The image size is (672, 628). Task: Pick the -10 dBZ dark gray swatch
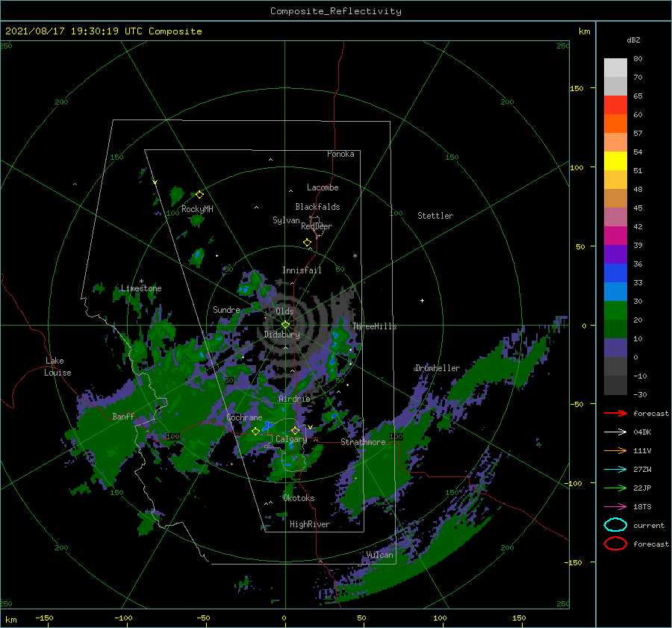[615, 385]
